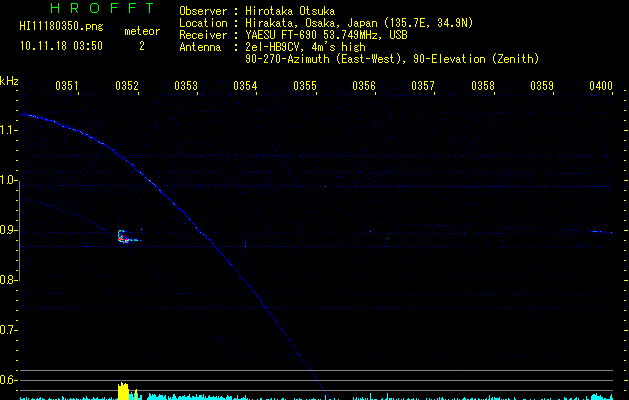Click the 0356 time marker
Viewport: 629px width, 400px height.
pos(364,85)
